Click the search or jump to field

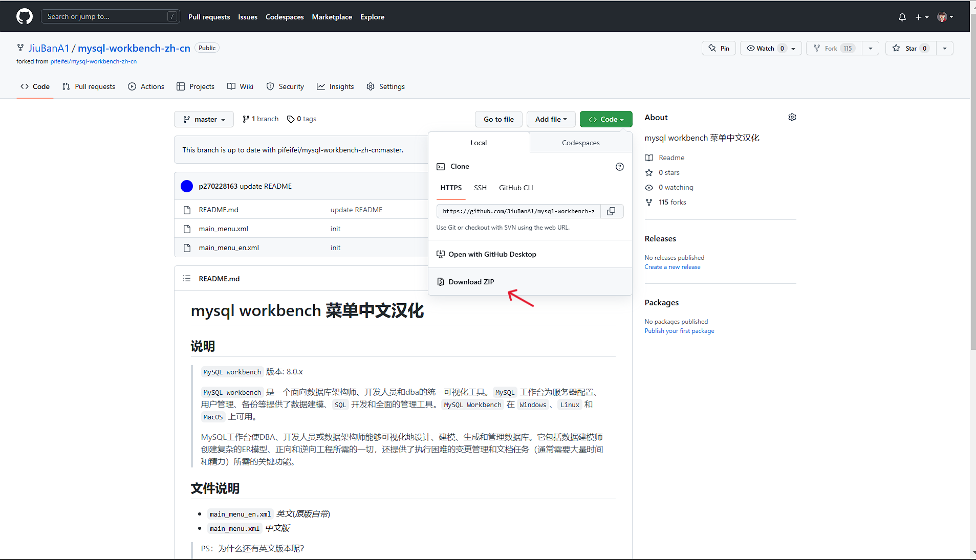pyautogui.click(x=110, y=16)
